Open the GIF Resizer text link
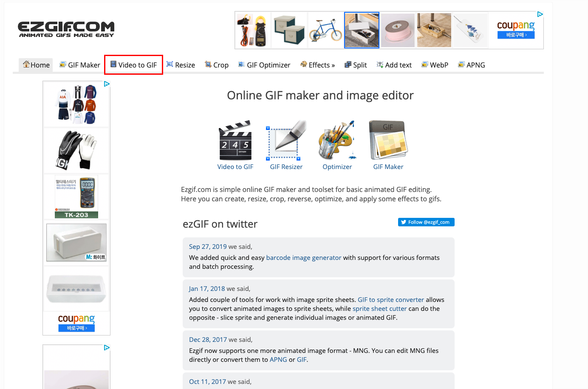This screenshot has height=389, width=588. pyautogui.click(x=286, y=167)
